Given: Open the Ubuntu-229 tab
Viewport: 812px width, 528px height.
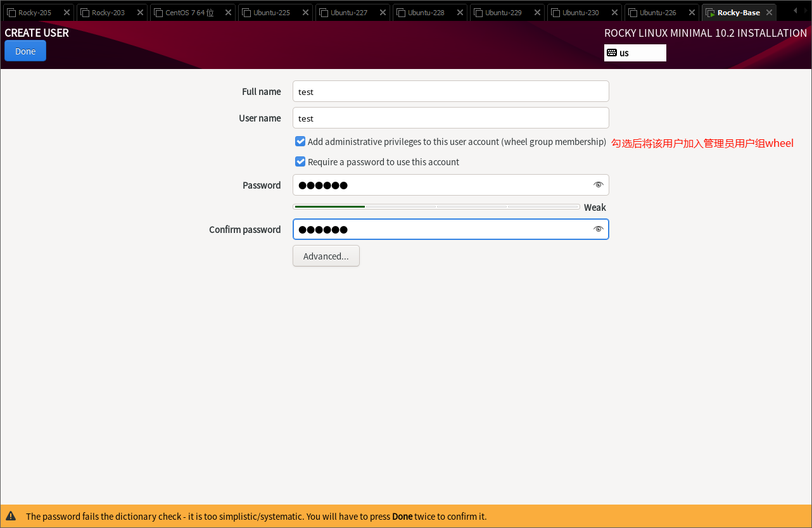Looking at the screenshot, I should 507,13.
